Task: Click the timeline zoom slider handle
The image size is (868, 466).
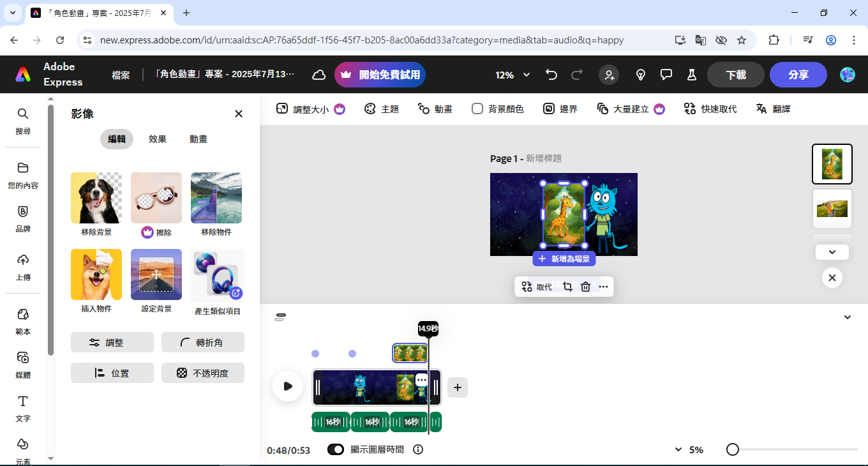Action: [x=733, y=450]
